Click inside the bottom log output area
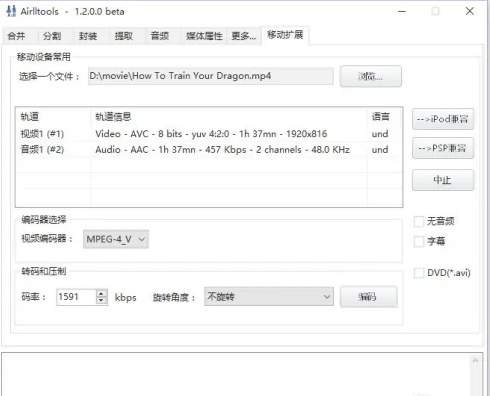Image resolution: width=490 pixels, height=396 pixels. 236,375
